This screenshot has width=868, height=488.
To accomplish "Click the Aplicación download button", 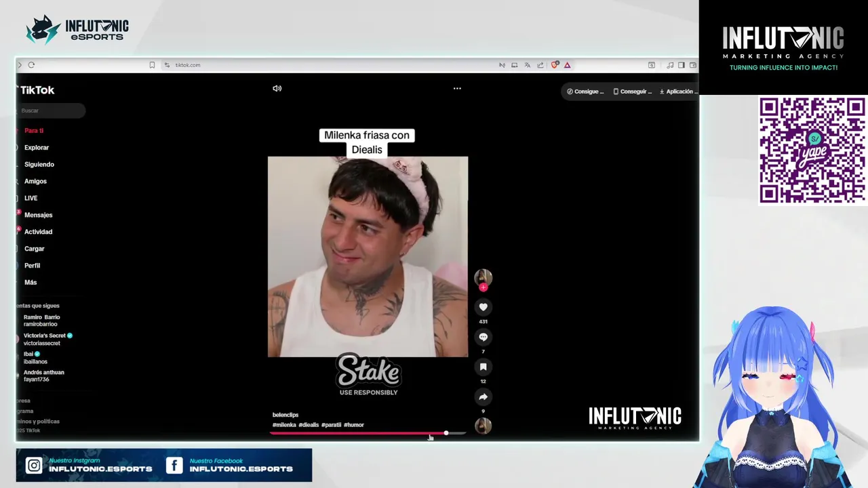I will click(x=677, y=91).
